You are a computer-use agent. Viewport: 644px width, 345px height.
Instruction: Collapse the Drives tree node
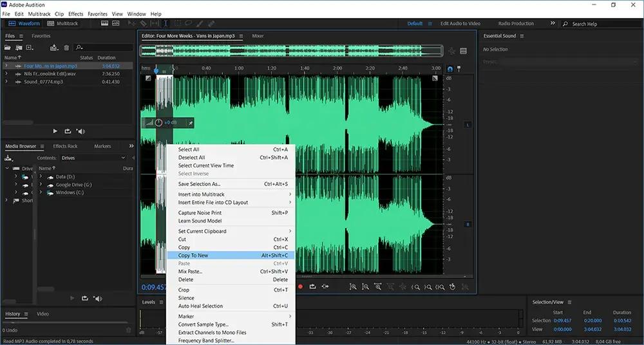(6, 169)
